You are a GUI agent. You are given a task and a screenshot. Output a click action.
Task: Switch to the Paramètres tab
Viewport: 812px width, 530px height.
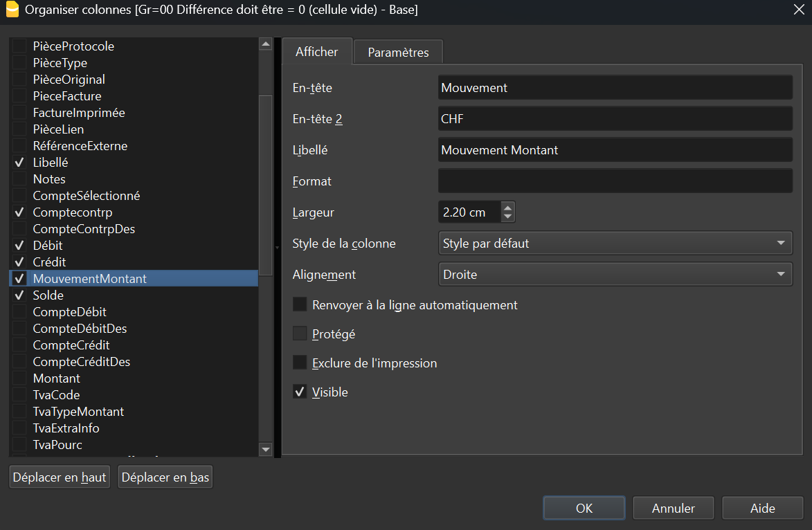click(397, 51)
